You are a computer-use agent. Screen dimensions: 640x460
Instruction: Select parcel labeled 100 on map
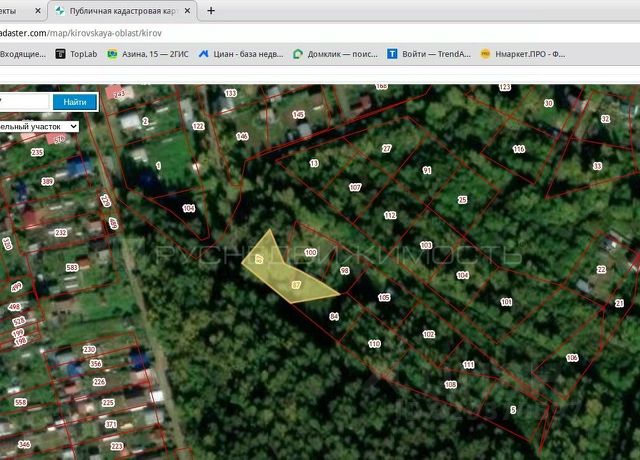click(311, 252)
